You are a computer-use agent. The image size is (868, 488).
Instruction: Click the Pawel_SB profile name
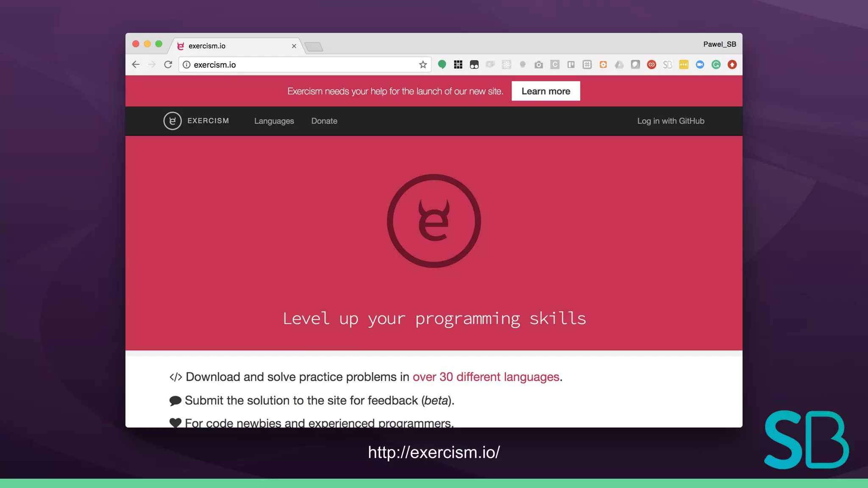pos(719,44)
